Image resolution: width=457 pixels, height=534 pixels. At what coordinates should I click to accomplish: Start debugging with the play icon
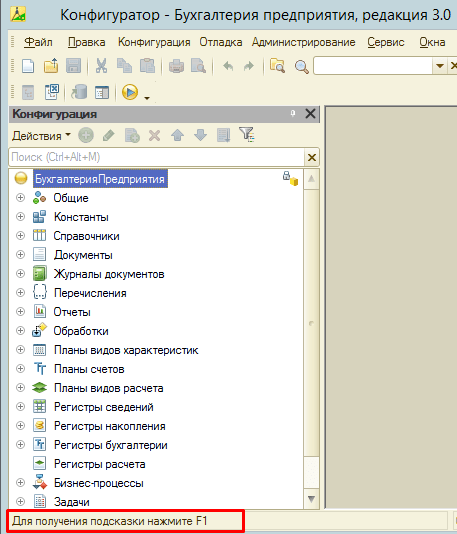click(x=130, y=92)
